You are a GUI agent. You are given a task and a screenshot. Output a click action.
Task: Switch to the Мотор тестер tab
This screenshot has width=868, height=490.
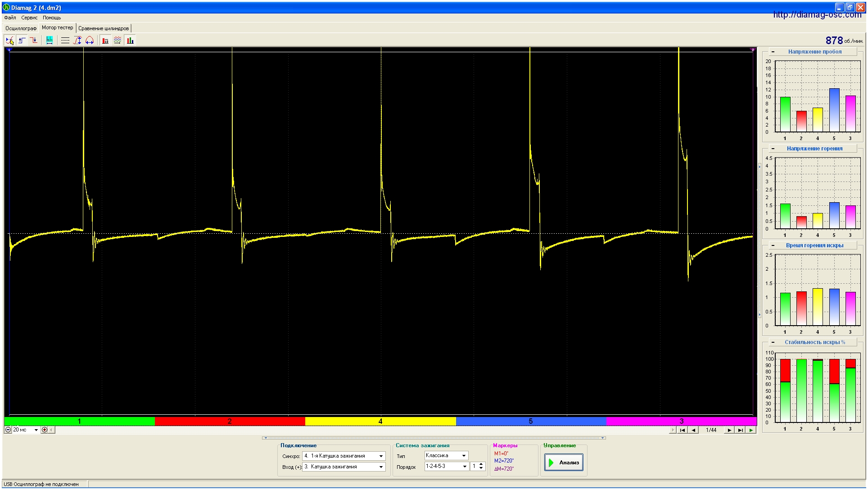57,27
